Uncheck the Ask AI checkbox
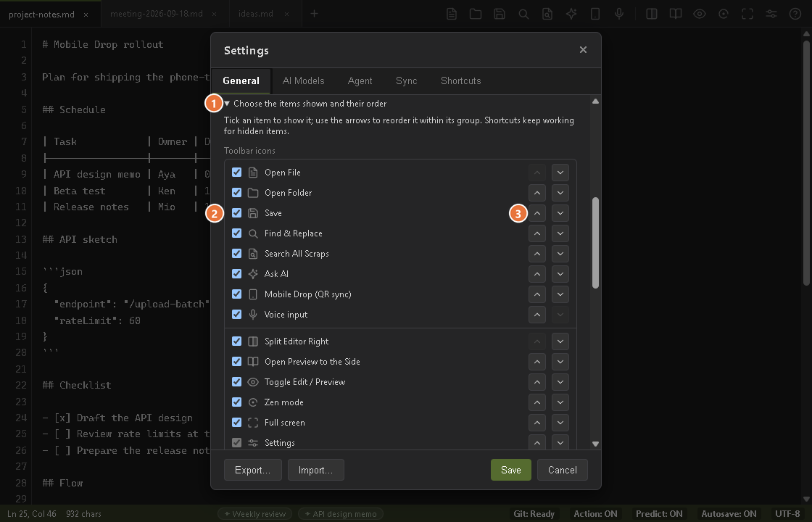This screenshot has height=522, width=812. pos(236,273)
